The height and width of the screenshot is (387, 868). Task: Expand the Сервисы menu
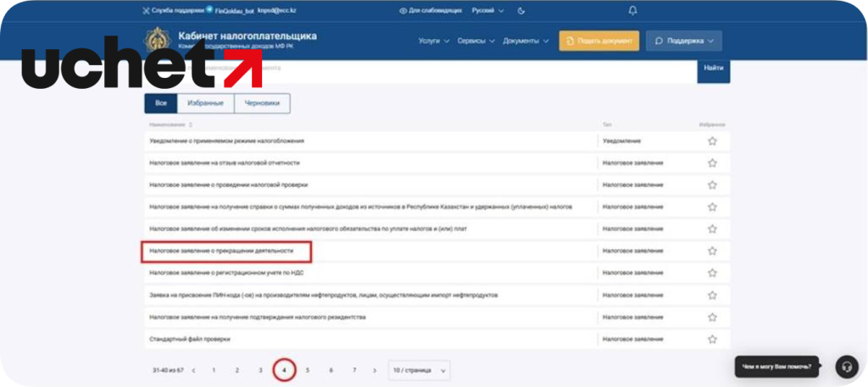pyautogui.click(x=476, y=41)
